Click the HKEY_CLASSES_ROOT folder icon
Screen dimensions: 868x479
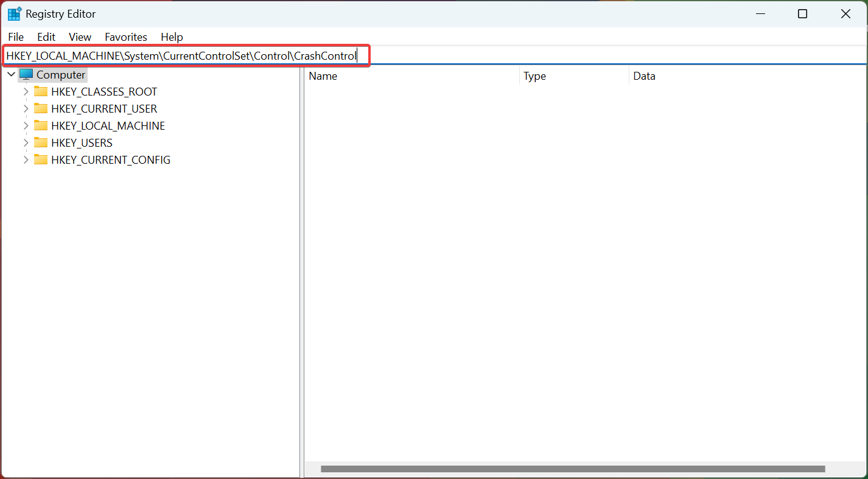(41, 92)
